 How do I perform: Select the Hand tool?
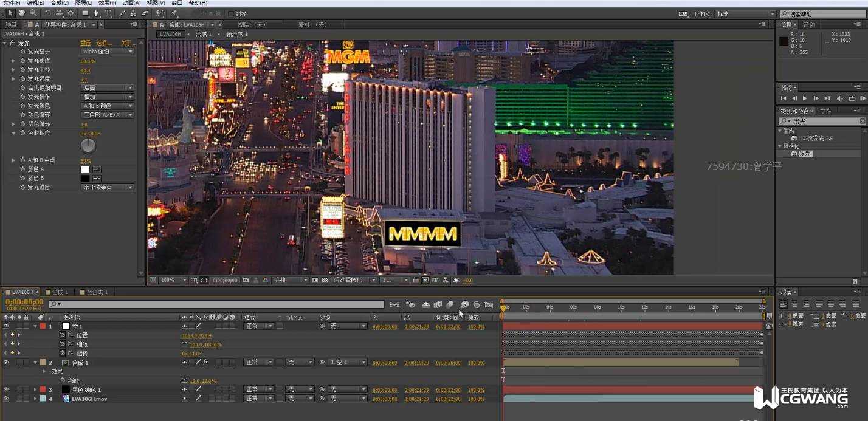[21, 13]
